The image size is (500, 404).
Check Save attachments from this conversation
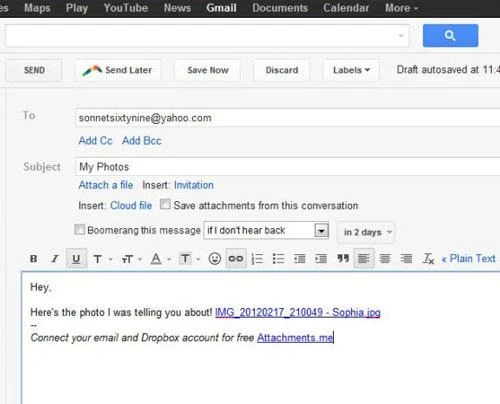coord(165,204)
